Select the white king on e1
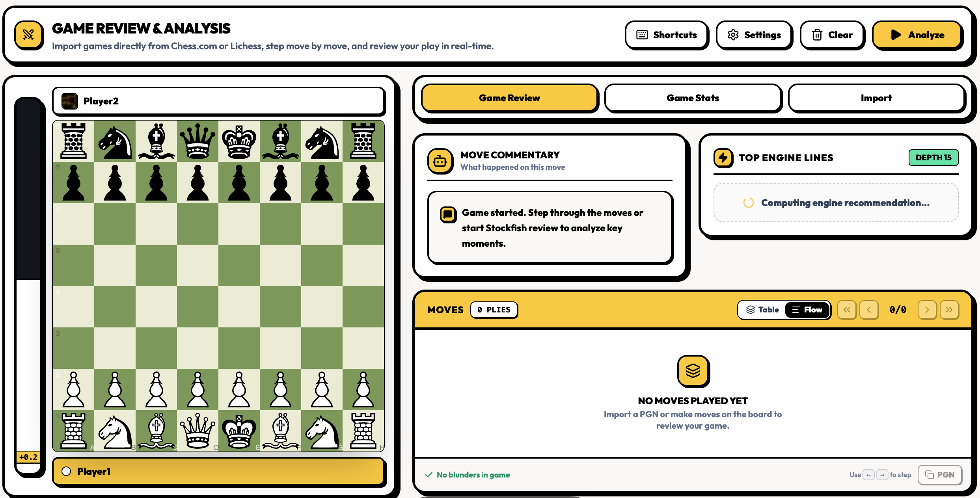 coord(239,431)
